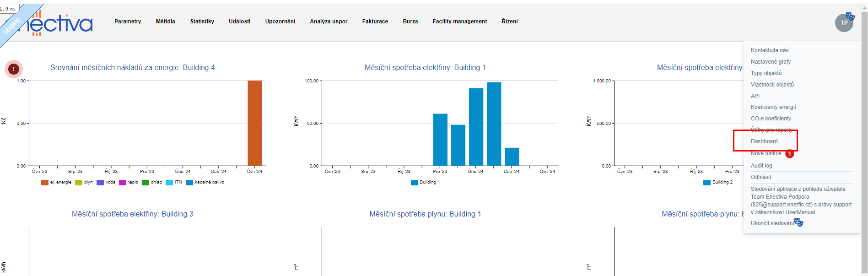The height and width of the screenshot is (276, 868).
Task: Open chart title Měsíční spotřeba plynu: Building 1
Action: 425,214
